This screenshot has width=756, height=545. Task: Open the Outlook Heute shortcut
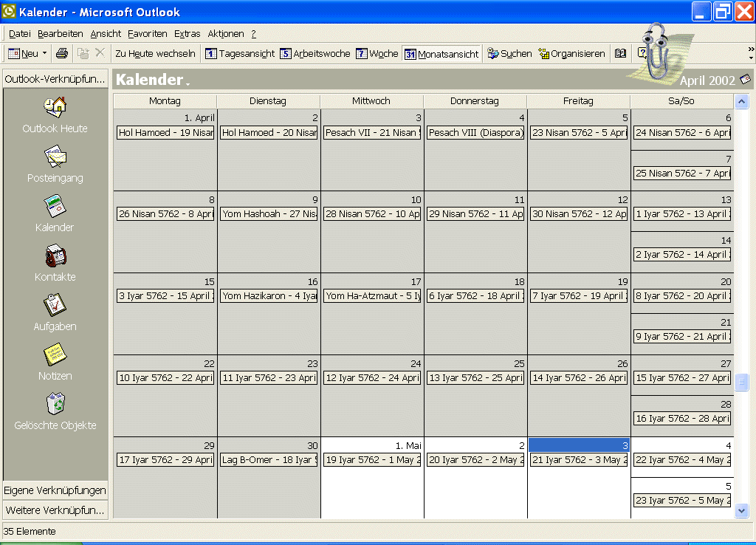pyautogui.click(x=55, y=115)
